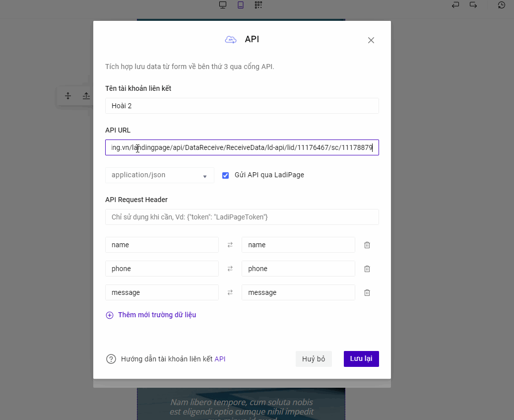Click the Huỷ bỏ cancel button
Image resolution: width=514 pixels, height=420 pixels.
pyautogui.click(x=314, y=359)
